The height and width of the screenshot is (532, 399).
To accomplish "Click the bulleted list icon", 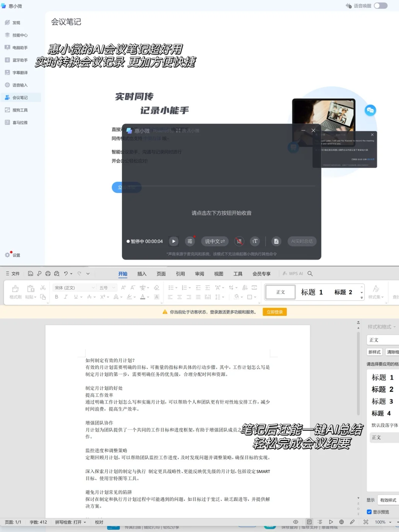I will click(171, 288).
